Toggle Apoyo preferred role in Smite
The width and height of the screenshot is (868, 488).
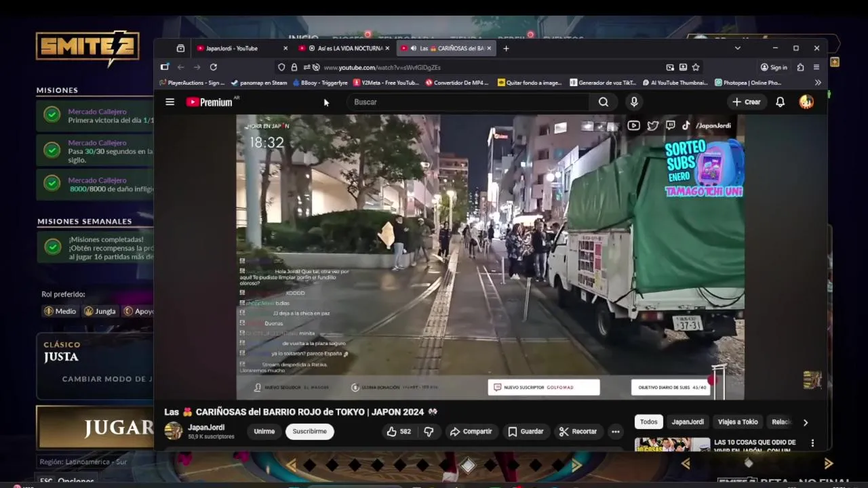139,311
